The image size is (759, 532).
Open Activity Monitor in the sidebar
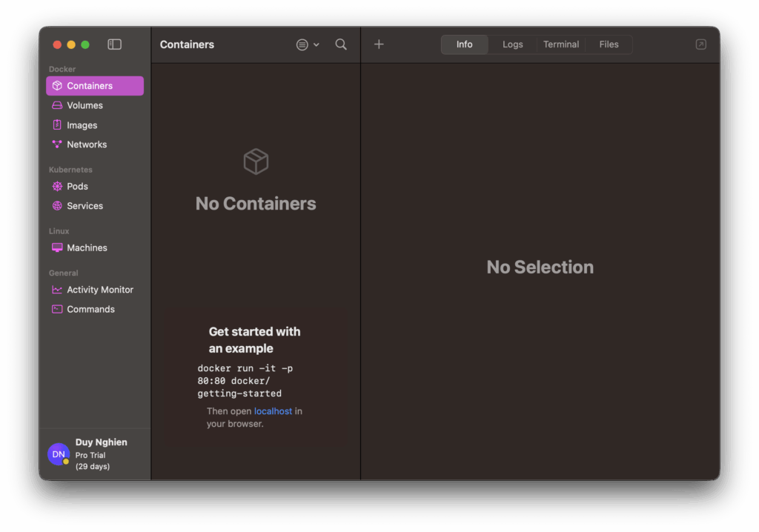tap(100, 290)
